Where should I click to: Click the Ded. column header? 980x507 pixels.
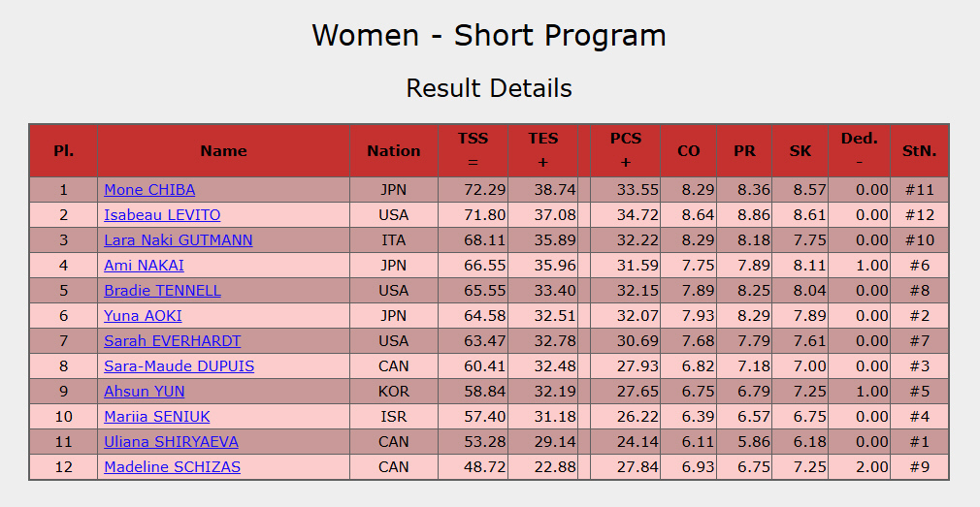[859, 150]
